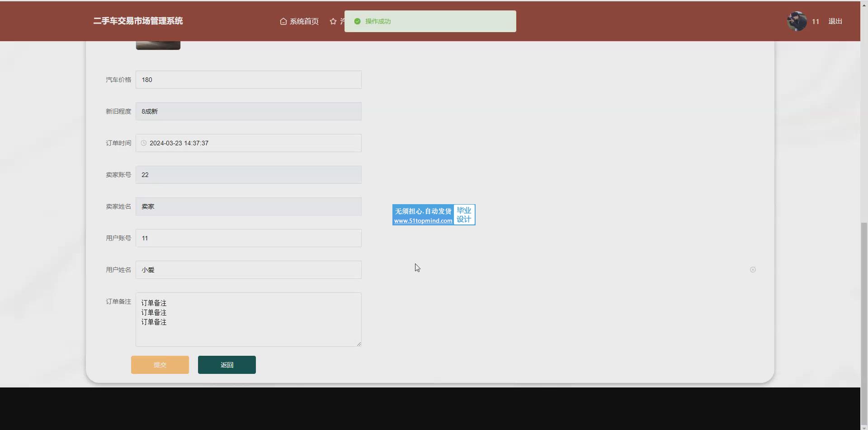Focus the 用户姓名 input field
The width and height of the screenshot is (868, 430).
tap(249, 270)
